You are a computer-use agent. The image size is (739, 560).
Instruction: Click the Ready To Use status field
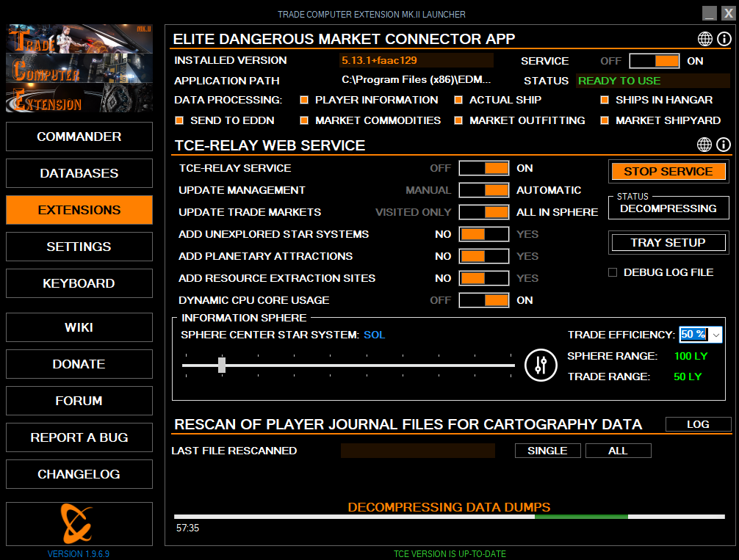[653, 81]
